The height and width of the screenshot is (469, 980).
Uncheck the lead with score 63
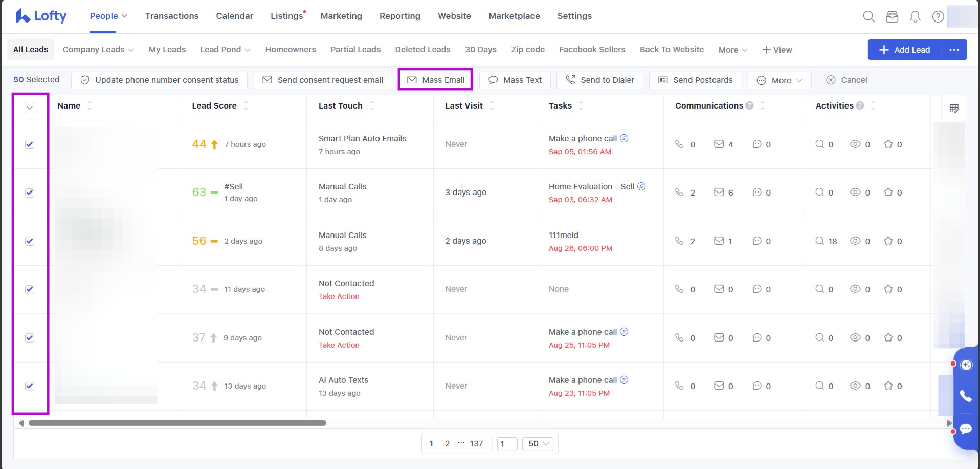[x=30, y=193]
